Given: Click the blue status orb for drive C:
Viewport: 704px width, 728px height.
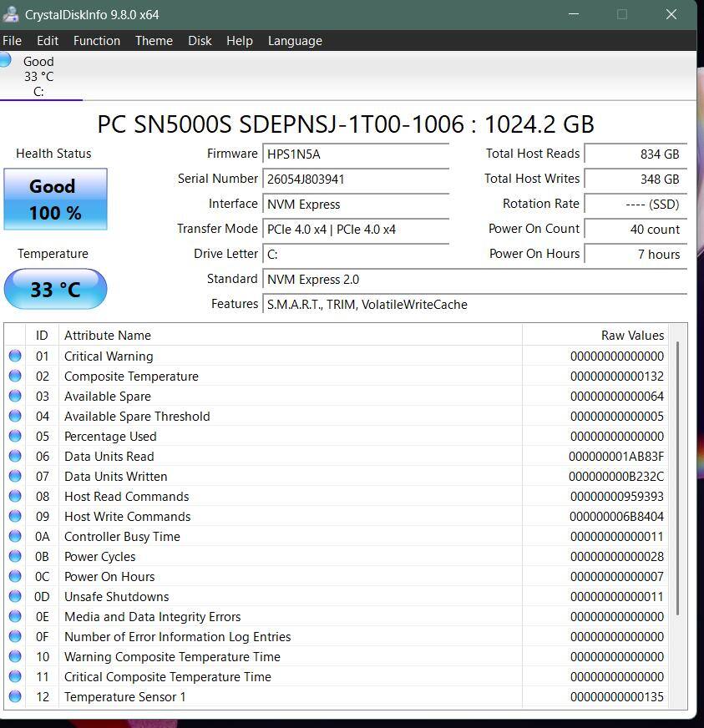Looking at the screenshot, I should click(5, 60).
